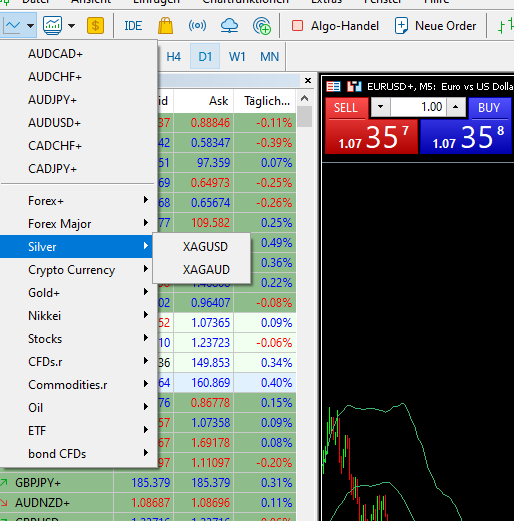Expand the chart type dropdown arrow
Image resolution: width=514 pixels, height=521 pixels.
point(31,25)
